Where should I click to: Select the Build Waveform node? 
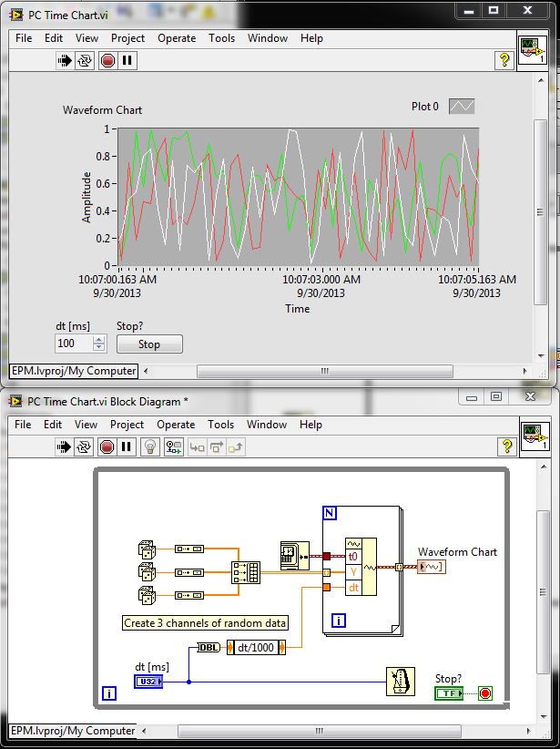click(x=361, y=567)
